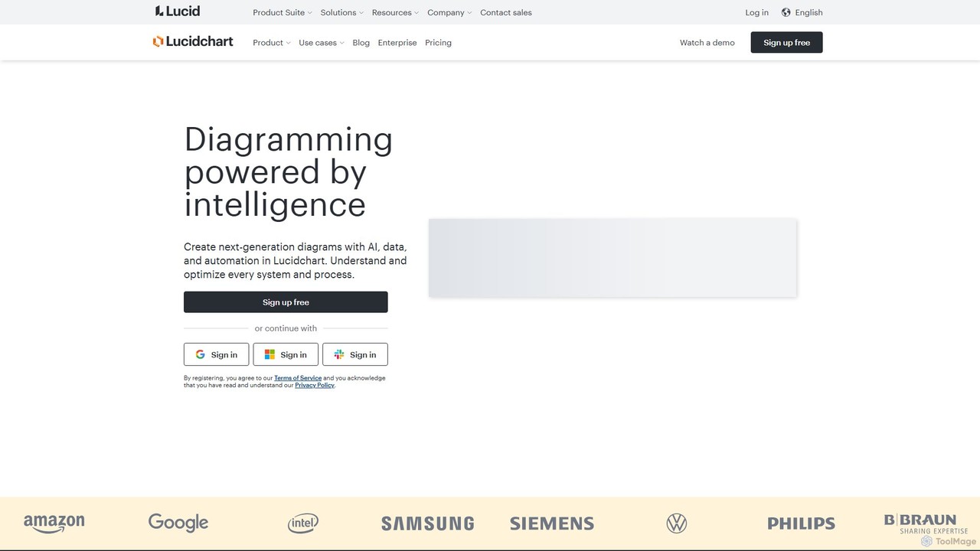Click the large hero Sign up free button
The height and width of the screenshot is (551, 980).
[x=286, y=302]
